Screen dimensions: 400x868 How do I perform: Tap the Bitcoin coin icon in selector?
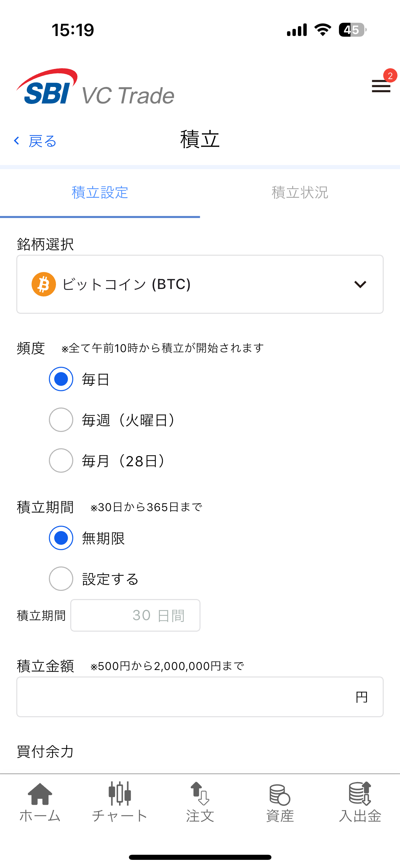44,284
